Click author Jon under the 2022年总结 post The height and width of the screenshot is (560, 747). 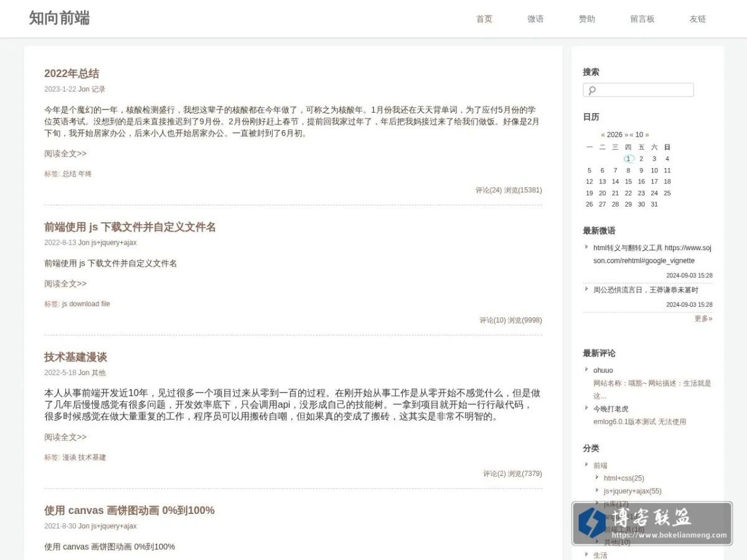click(x=84, y=90)
